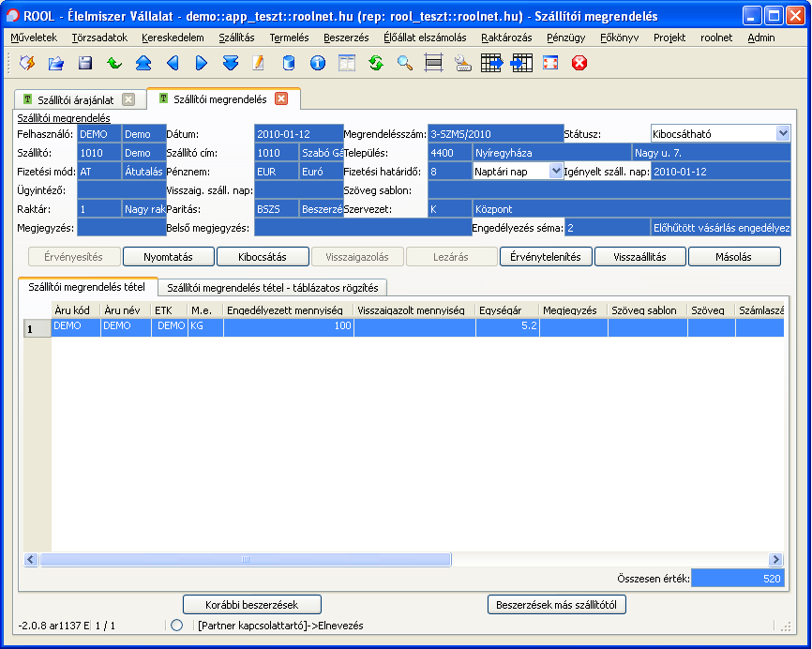Click the Korábbi beszerzések button

tap(251, 605)
